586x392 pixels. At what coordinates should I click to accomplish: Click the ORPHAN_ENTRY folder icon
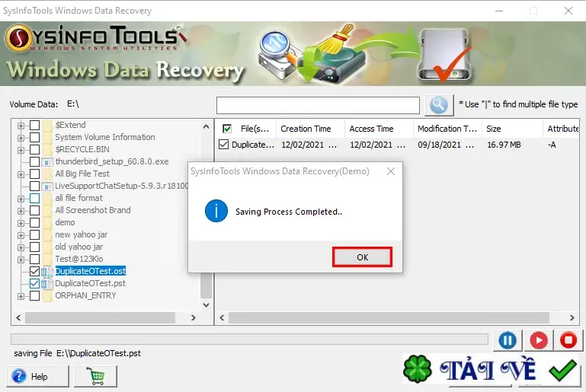pos(47,296)
